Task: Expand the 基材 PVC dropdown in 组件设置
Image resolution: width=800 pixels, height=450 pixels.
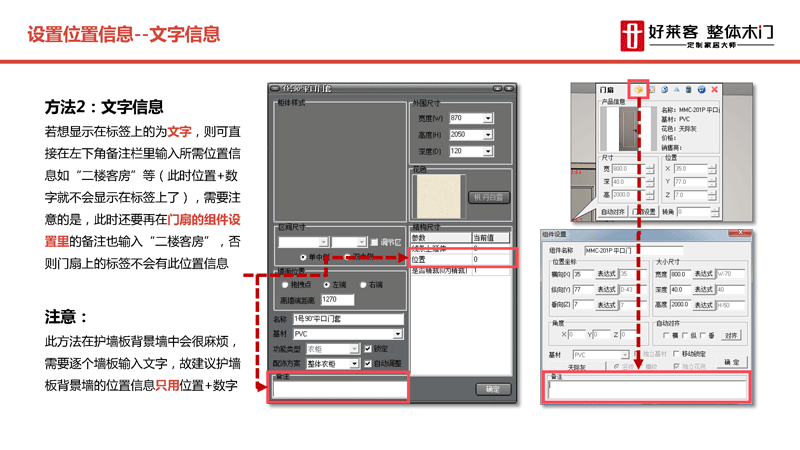Action: (x=624, y=355)
